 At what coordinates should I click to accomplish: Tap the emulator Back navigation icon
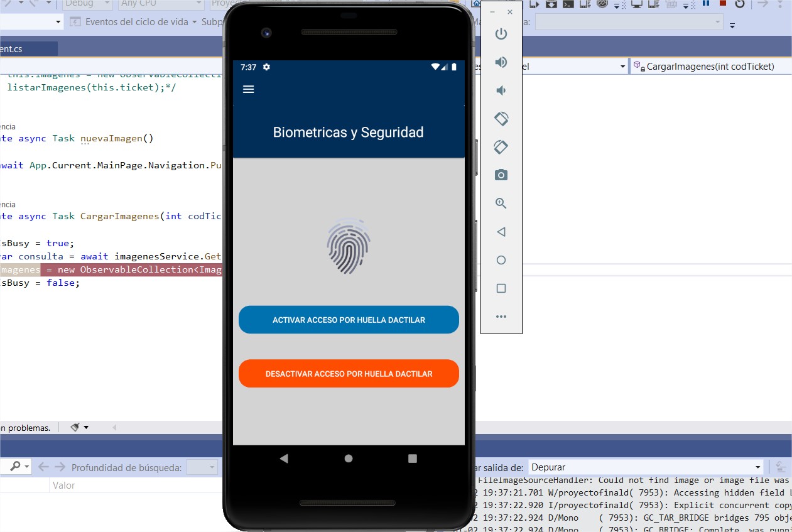(501, 231)
